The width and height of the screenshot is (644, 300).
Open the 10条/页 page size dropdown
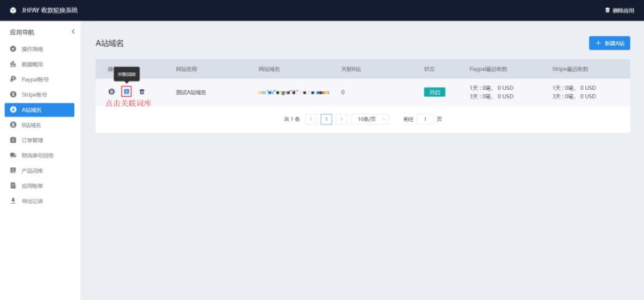pos(370,119)
